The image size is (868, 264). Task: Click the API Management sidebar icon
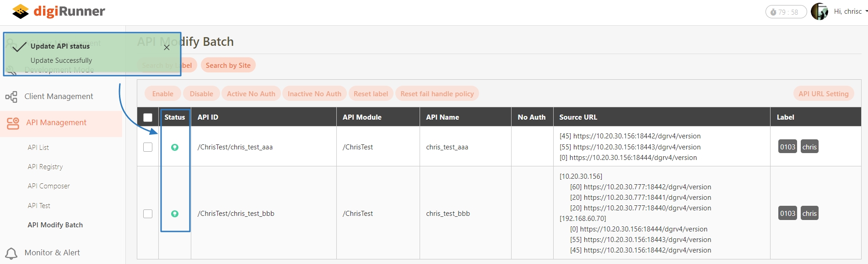13,123
